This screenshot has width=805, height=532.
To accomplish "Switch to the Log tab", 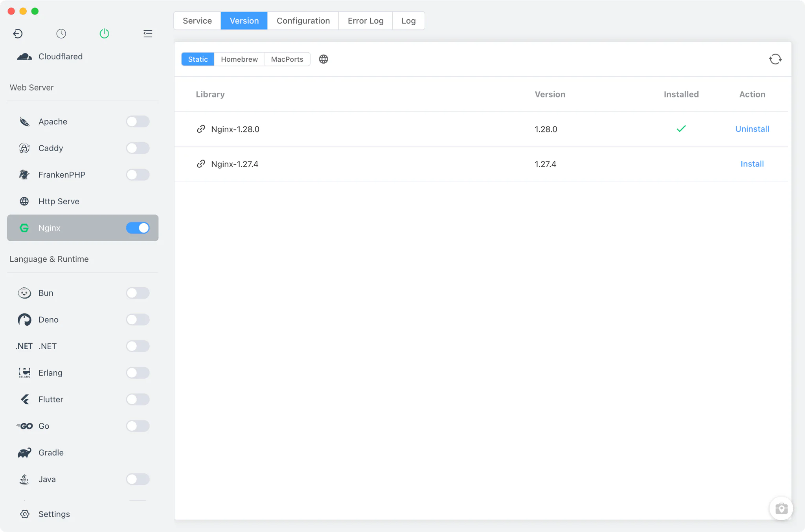I will point(408,21).
